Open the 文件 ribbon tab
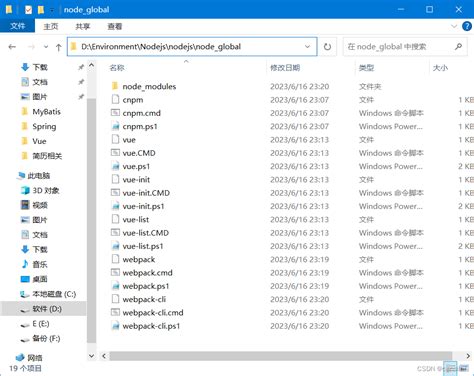 17,26
